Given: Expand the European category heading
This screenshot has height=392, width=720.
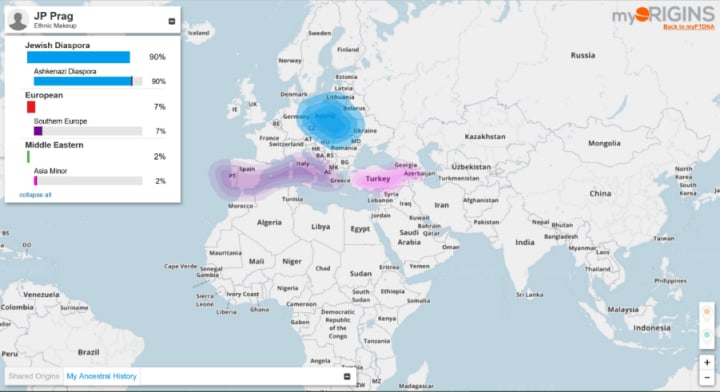Looking at the screenshot, I should click(x=44, y=95).
